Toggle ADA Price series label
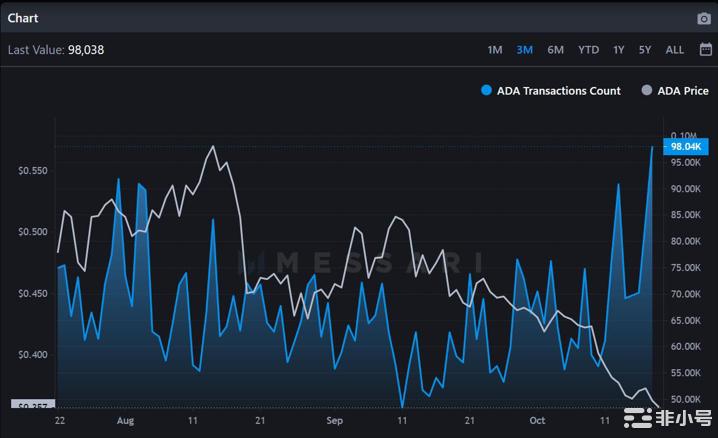This screenshot has height=438, width=718. (x=683, y=91)
